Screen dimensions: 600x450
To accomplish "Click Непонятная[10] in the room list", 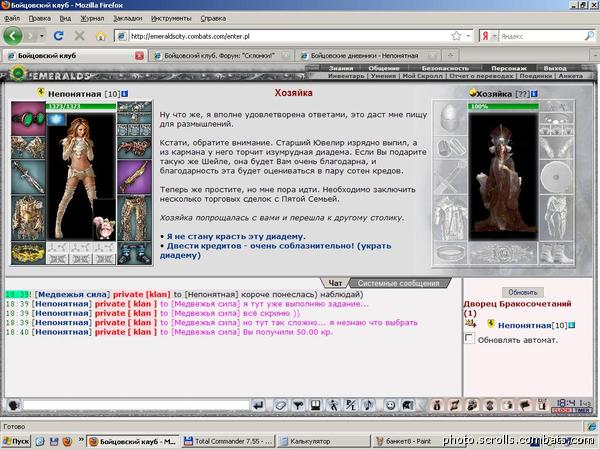I will point(532,325).
